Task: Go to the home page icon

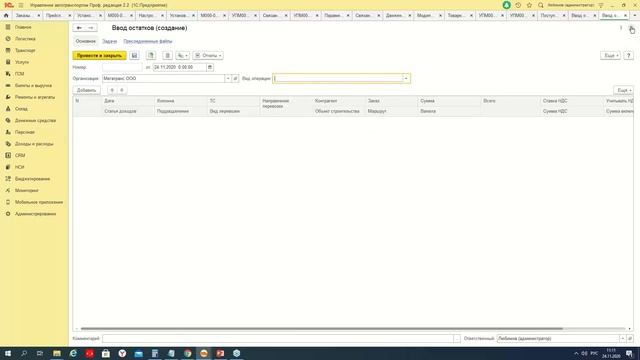Action: click(6, 16)
